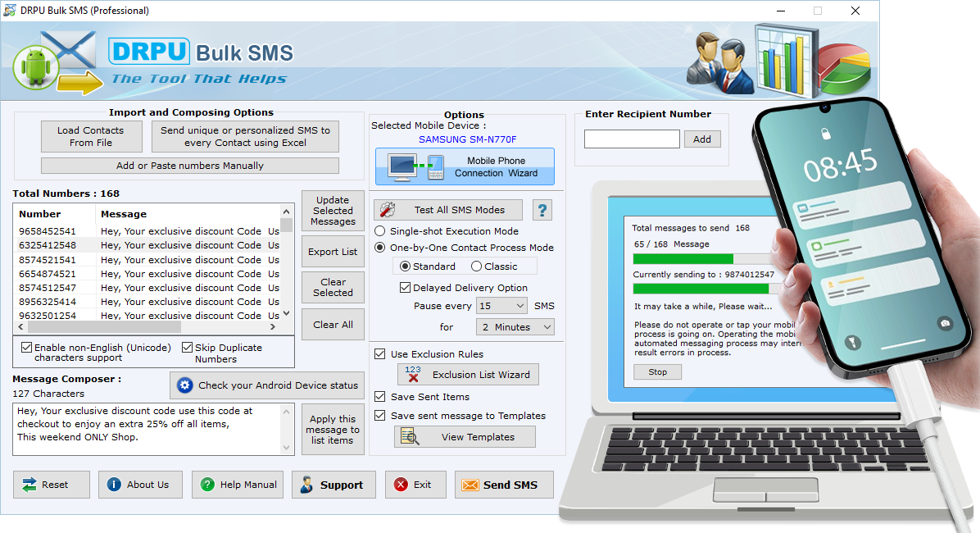Viewport: 980px width, 533px height.
Task: Click the Export List button
Action: (333, 252)
